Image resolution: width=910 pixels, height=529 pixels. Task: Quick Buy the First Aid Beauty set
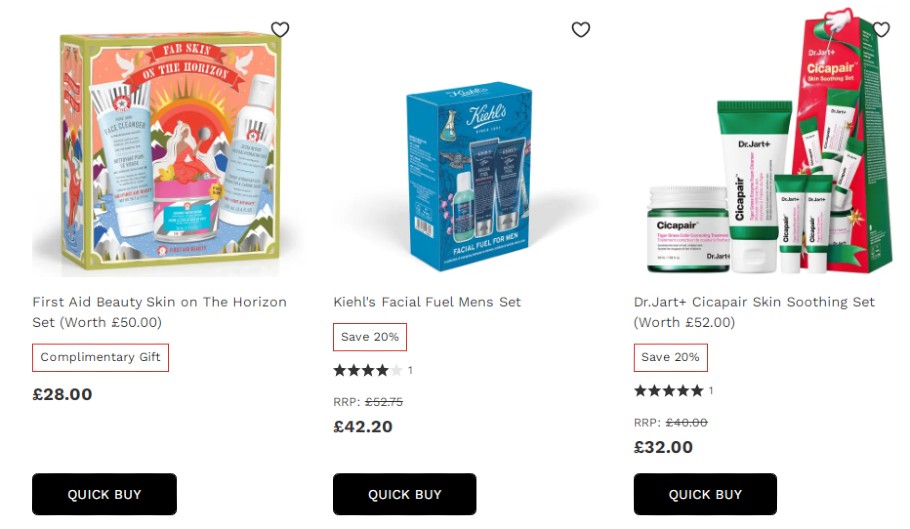pyautogui.click(x=104, y=494)
